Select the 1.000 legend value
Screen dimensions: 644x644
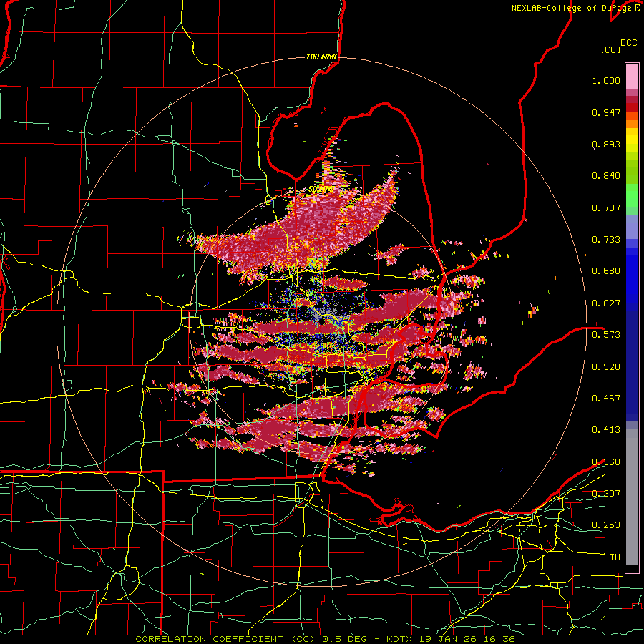(x=606, y=81)
